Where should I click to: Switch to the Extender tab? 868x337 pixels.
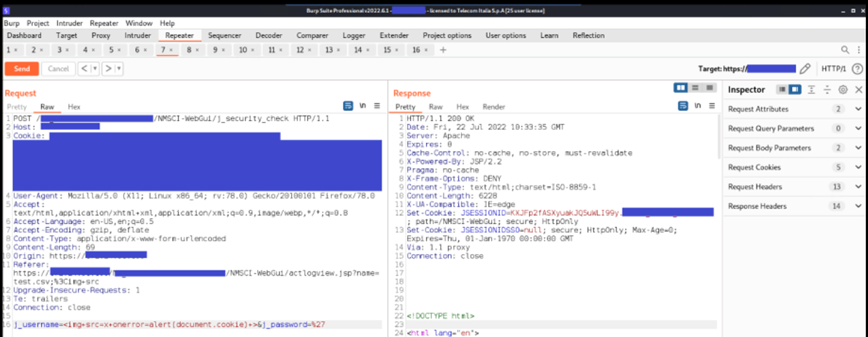[x=394, y=36]
